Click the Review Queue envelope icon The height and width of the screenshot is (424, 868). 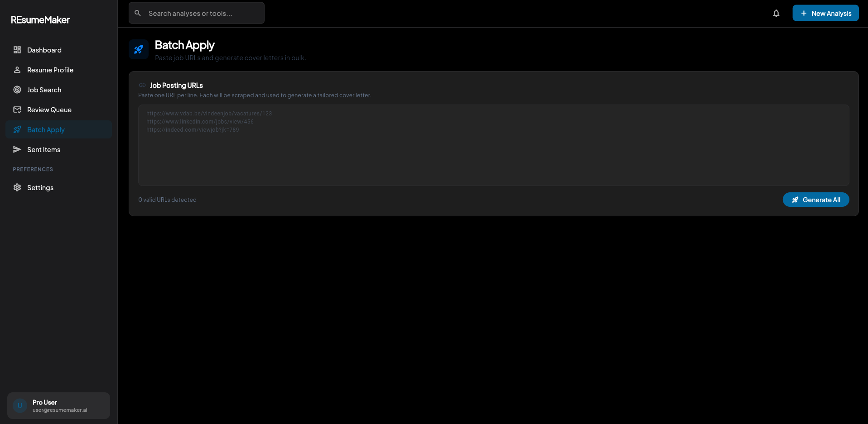click(x=17, y=110)
